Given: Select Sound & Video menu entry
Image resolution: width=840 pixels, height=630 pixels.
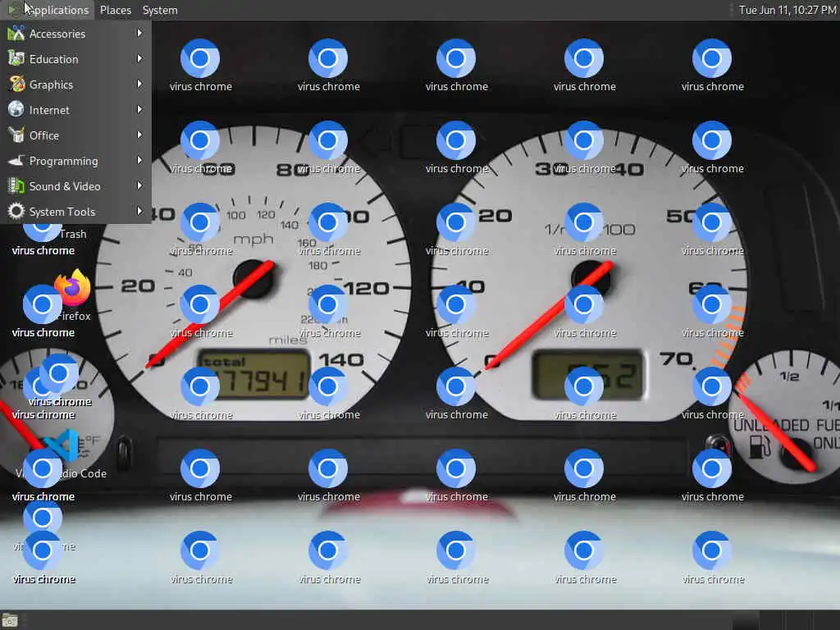Looking at the screenshot, I should pyautogui.click(x=75, y=186).
